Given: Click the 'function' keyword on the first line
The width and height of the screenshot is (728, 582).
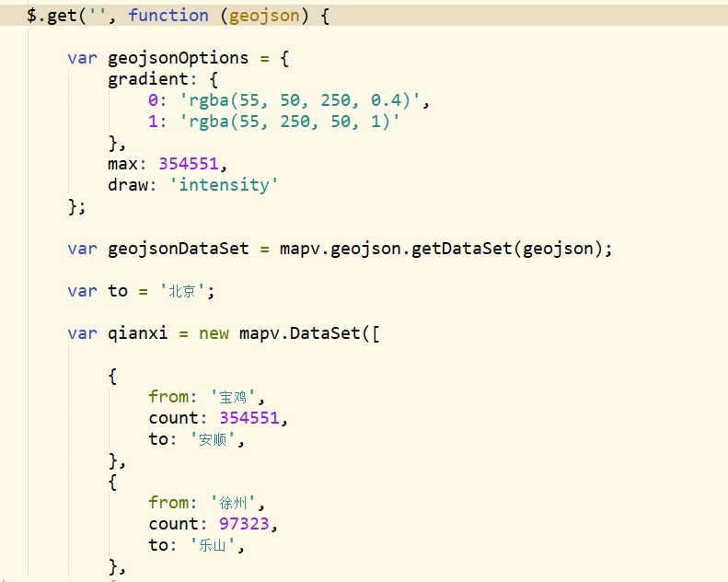Looking at the screenshot, I should (168, 16).
